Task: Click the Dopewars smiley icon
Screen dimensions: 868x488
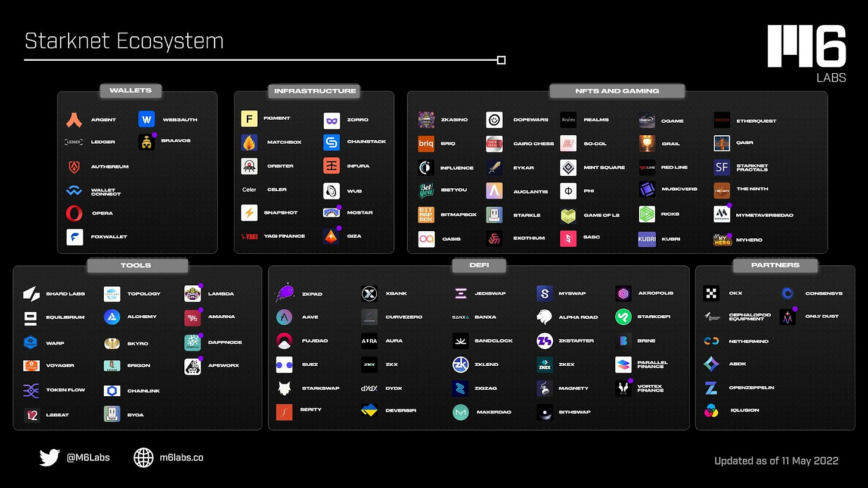Action: tap(494, 120)
